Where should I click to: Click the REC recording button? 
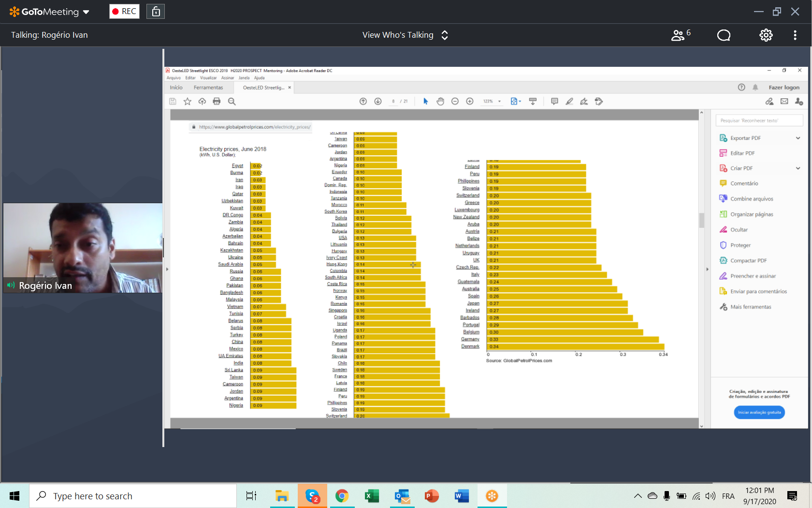pos(124,11)
